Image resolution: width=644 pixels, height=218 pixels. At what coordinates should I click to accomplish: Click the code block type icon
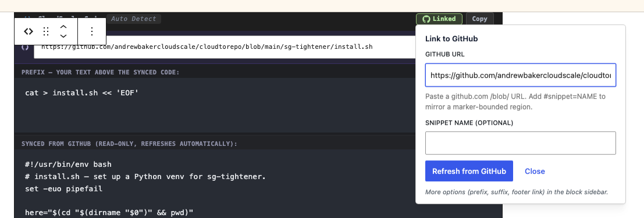coord(29,31)
